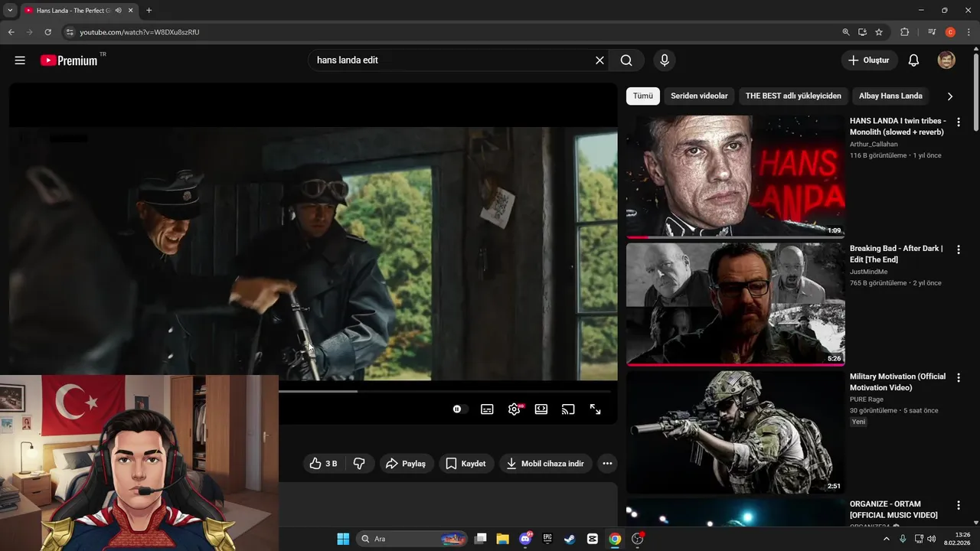The height and width of the screenshot is (551, 980).
Task: Open Discord from taskbar
Action: coord(526,539)
